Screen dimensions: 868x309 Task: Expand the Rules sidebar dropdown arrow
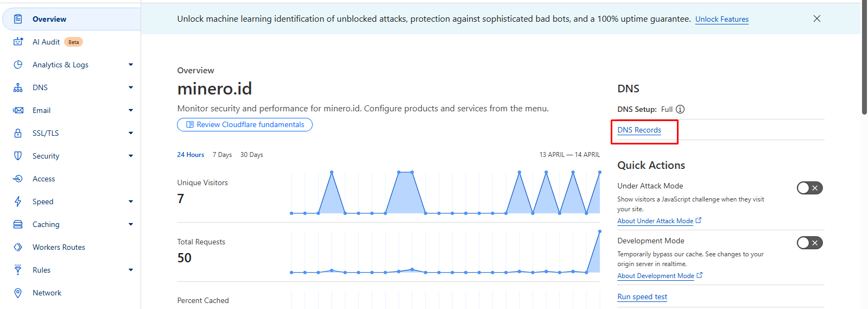(131, 270)
